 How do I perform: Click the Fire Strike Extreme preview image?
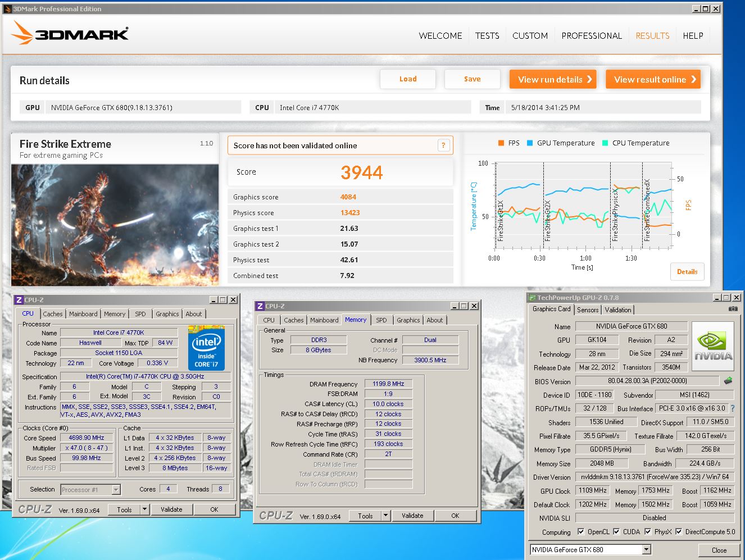click(x=115, y=225)
